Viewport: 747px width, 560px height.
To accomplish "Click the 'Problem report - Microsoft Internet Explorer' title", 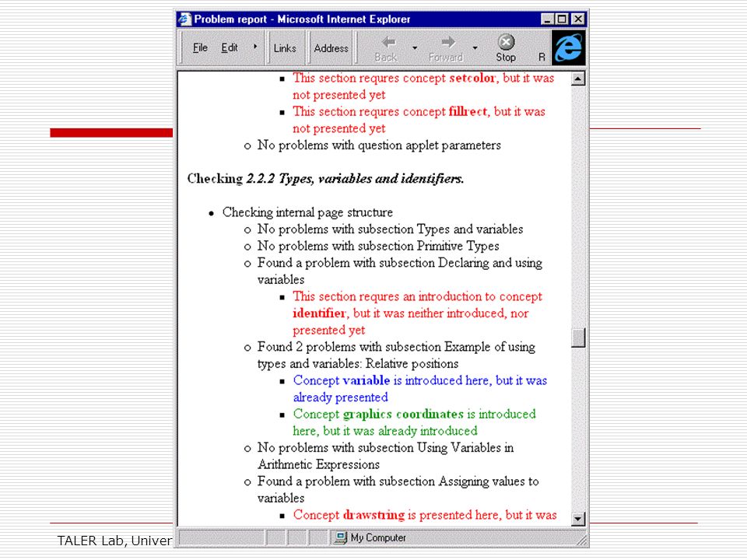I will pyautogui.click(x=302, y=19).
